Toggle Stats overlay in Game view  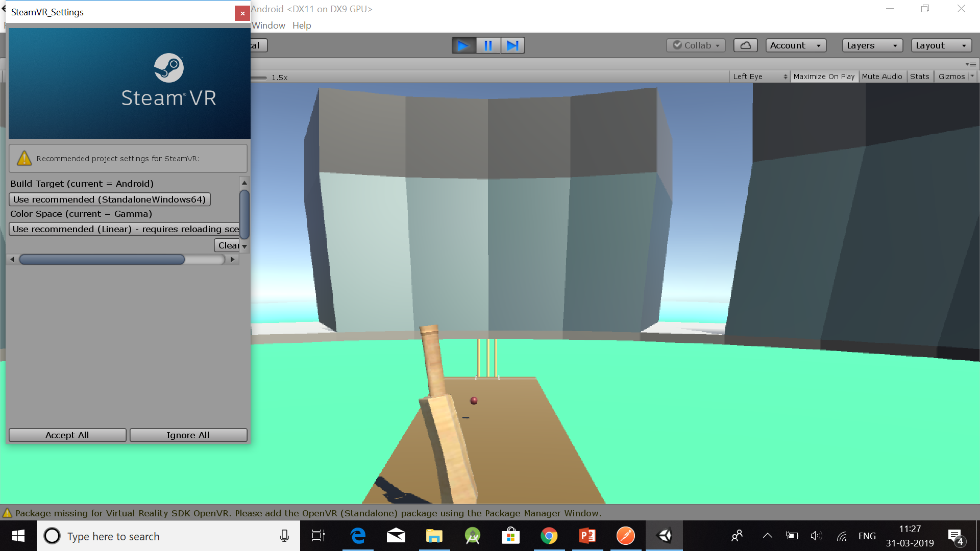(920, 77)
